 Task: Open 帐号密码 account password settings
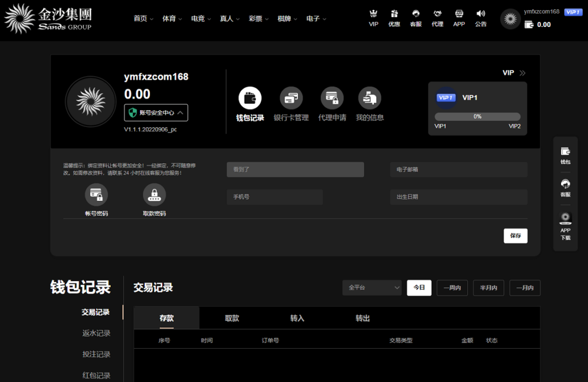tap(96, 195)
